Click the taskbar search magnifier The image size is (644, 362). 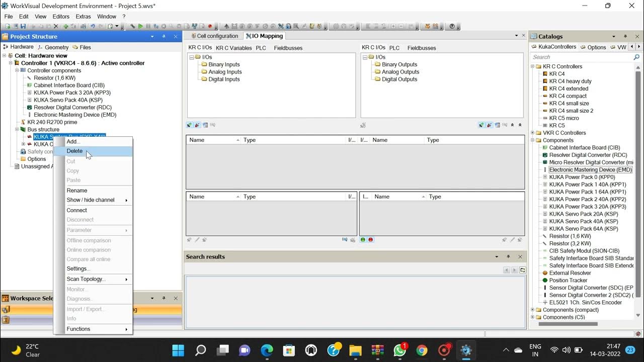coord(200,350)
